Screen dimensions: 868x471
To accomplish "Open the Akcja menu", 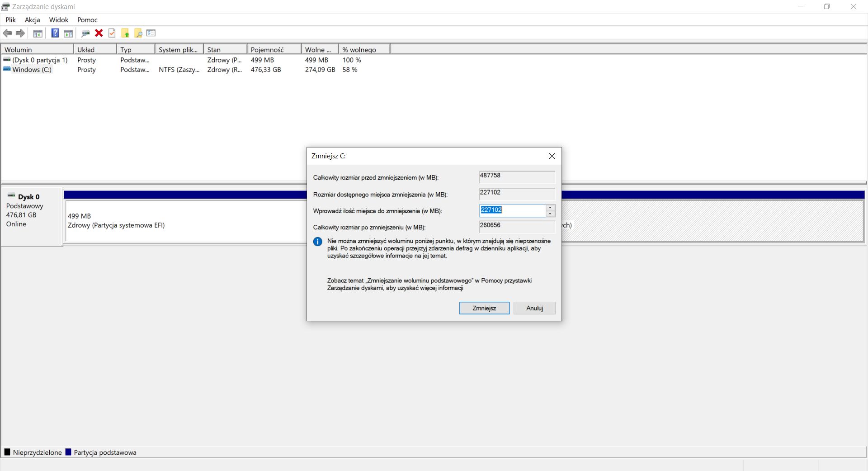I will point(32,20).
